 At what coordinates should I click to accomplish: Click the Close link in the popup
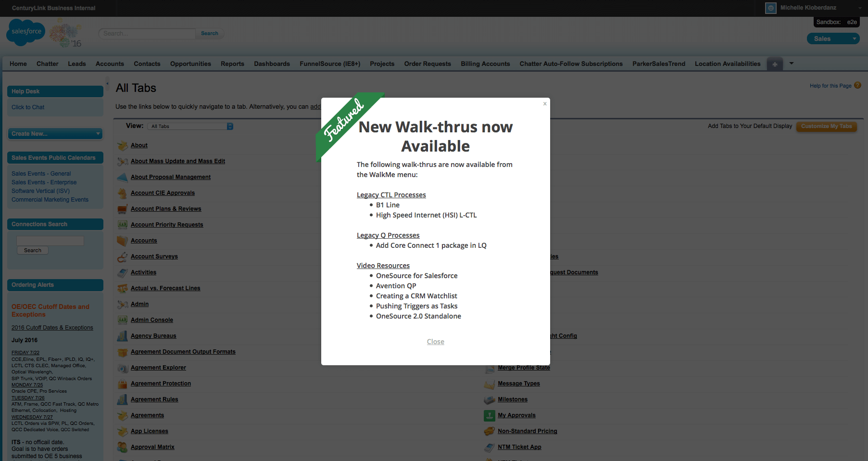click(x=435, y=342)
